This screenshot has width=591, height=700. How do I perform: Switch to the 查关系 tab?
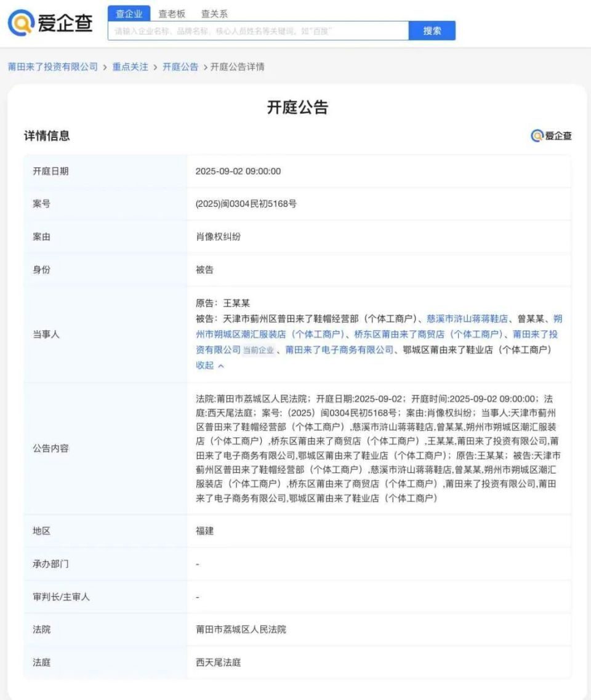214,14
